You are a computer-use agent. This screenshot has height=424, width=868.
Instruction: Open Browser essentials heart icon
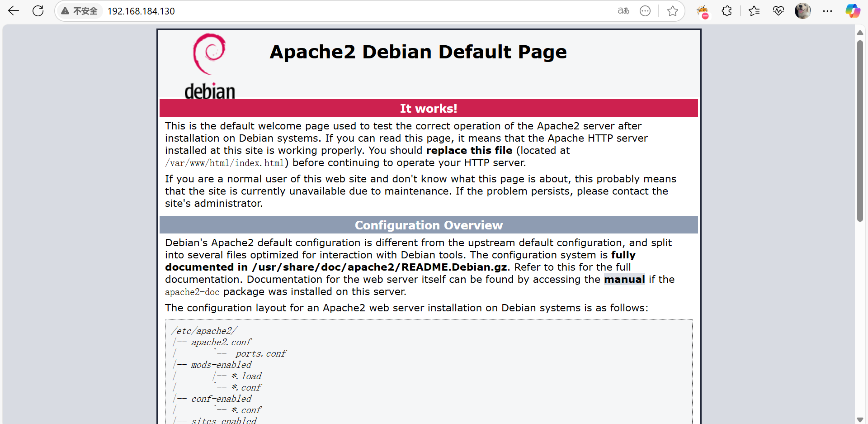(x=778, y=11)
